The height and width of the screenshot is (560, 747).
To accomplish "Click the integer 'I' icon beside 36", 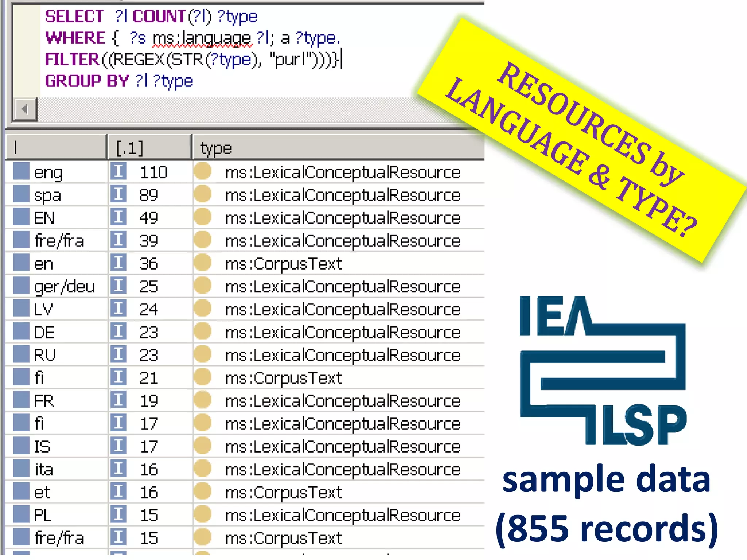I will (118, 262).
